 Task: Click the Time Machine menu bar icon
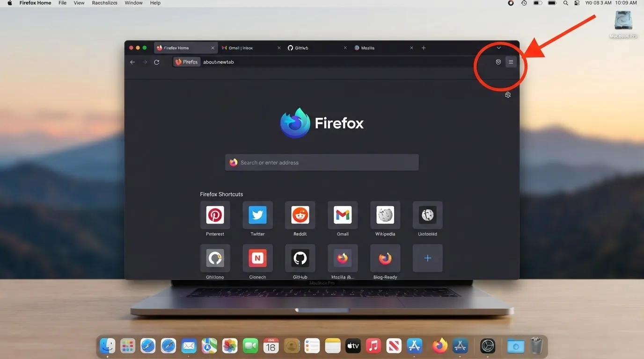point(524,3)
